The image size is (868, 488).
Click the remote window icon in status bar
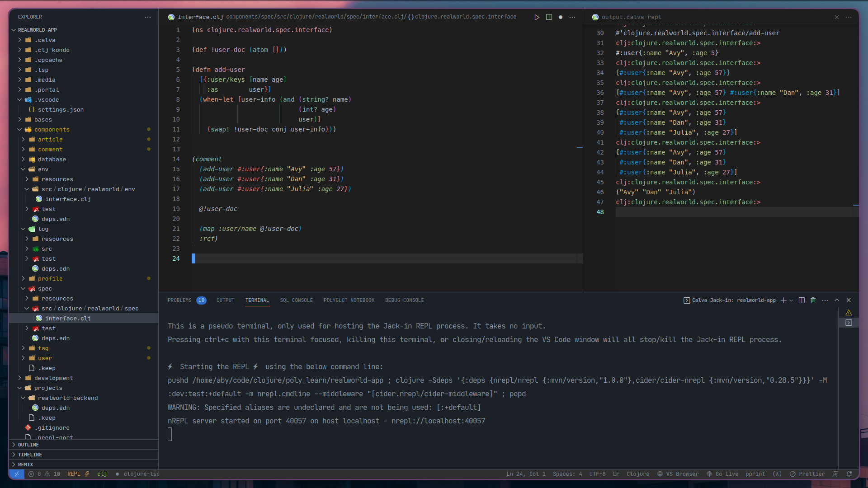(x=16, y=474)
